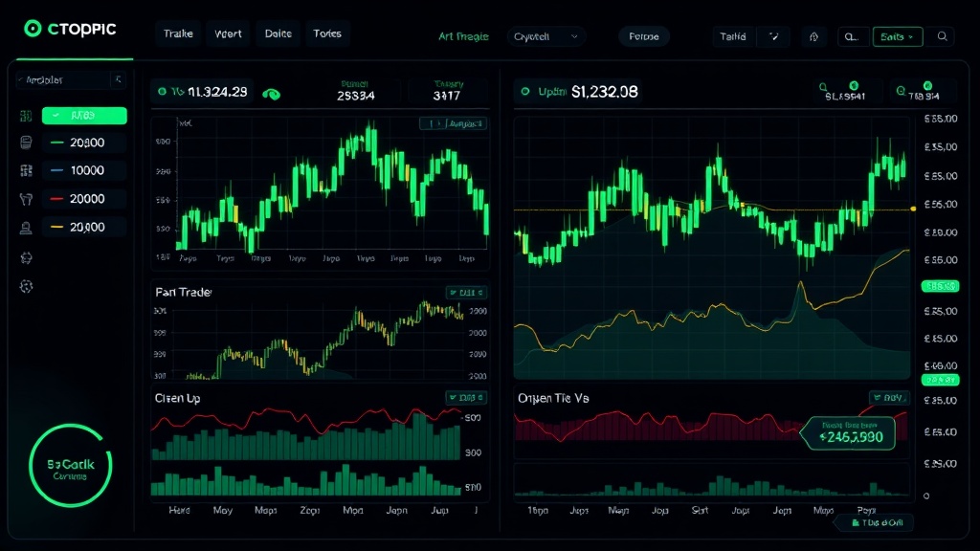Click the yellow marker ending the horizontal price line

point(913,209)
